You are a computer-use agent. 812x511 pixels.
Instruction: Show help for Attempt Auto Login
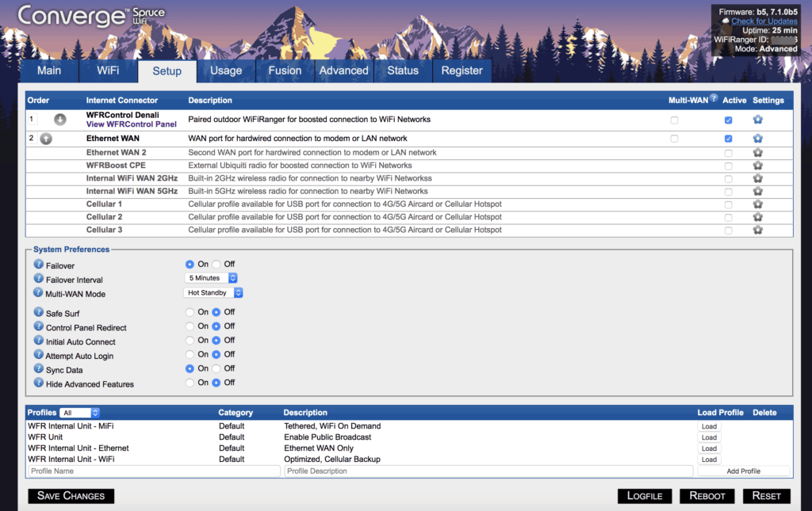tap(38, 354)
